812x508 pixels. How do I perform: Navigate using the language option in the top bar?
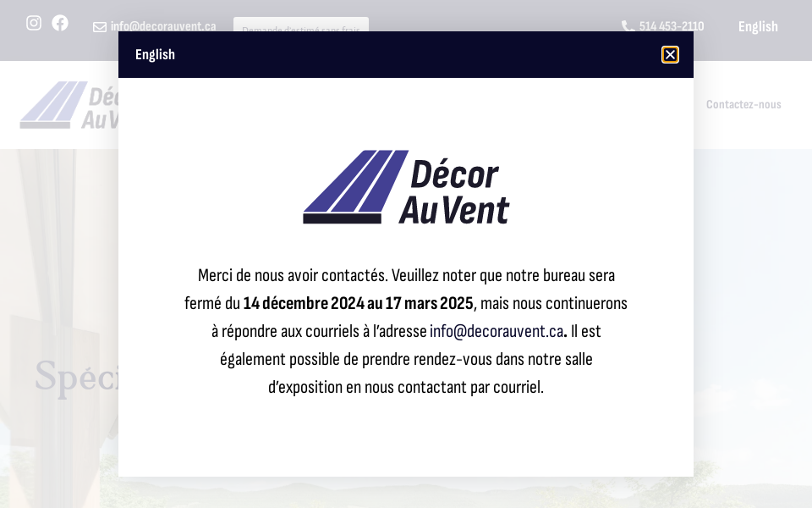758,26
